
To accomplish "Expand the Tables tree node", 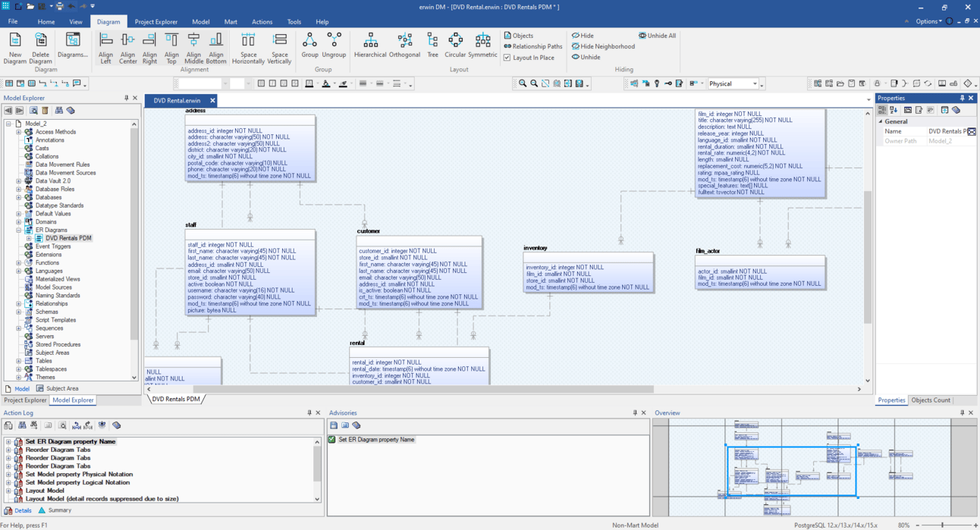I will click(19, 361).
